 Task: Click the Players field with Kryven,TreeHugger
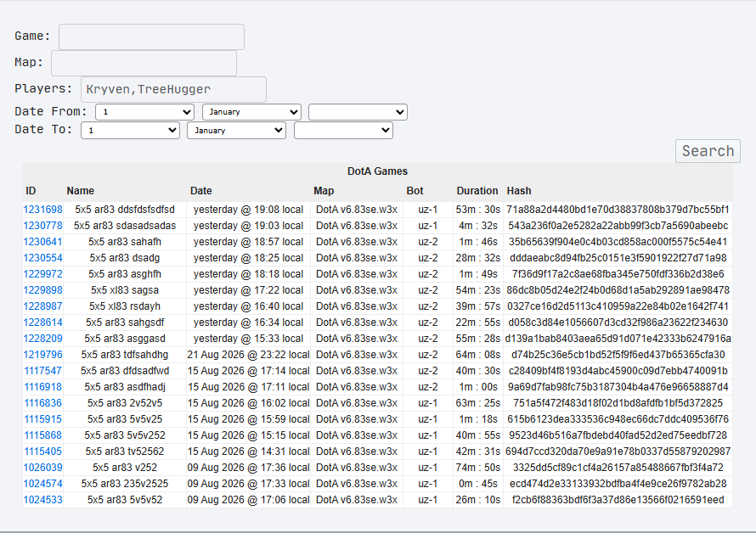(x=173, y=89)
